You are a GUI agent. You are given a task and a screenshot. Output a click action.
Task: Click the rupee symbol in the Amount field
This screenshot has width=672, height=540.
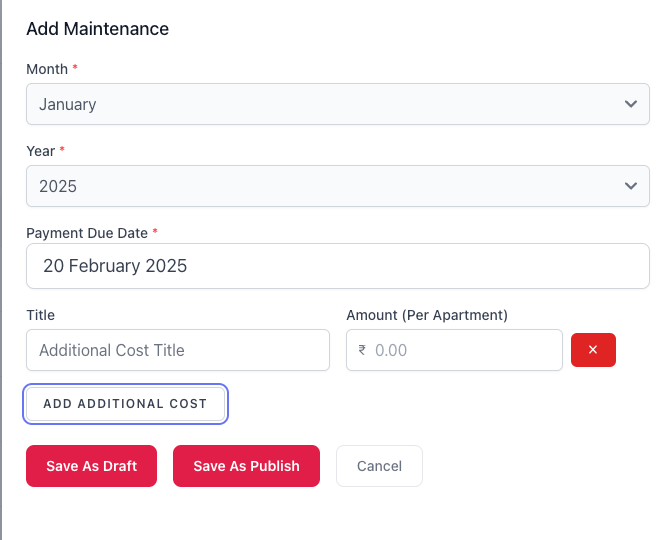(x=362, y=351)
